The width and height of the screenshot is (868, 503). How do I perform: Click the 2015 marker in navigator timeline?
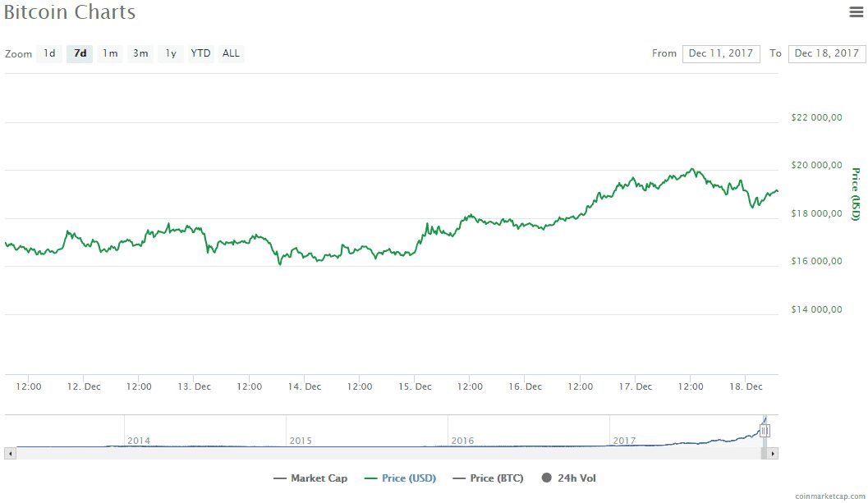301,441
